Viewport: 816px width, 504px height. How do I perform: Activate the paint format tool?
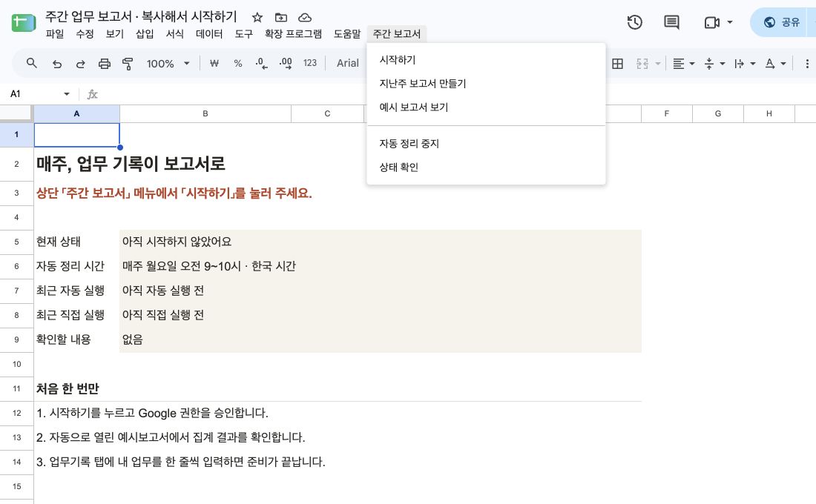click(128, 64)
